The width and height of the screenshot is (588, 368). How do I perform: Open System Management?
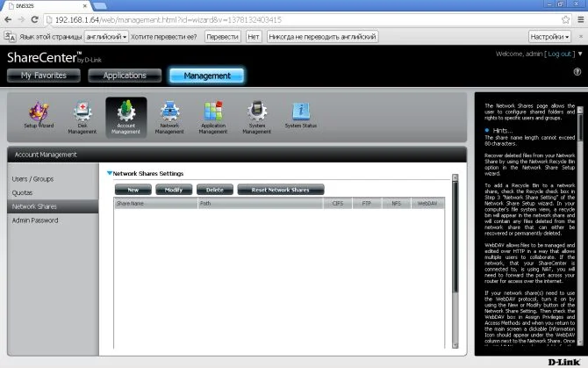point(256,116)
